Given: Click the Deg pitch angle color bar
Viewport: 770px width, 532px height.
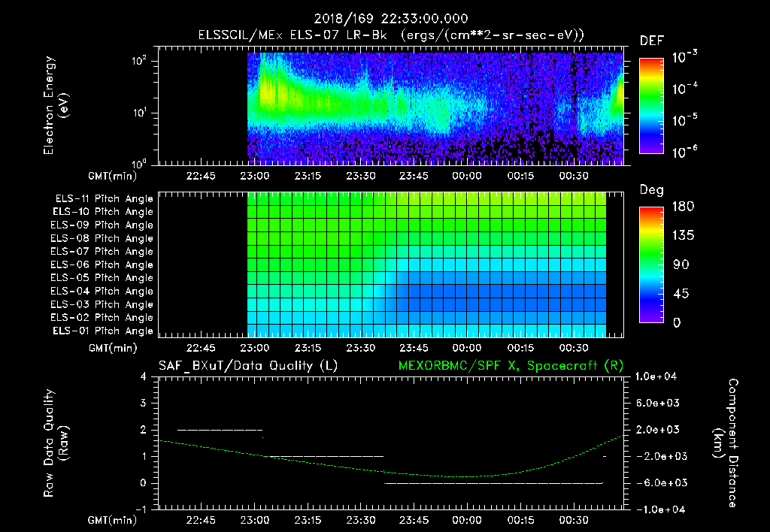Looking at the screenshot, I should (651, 264).
